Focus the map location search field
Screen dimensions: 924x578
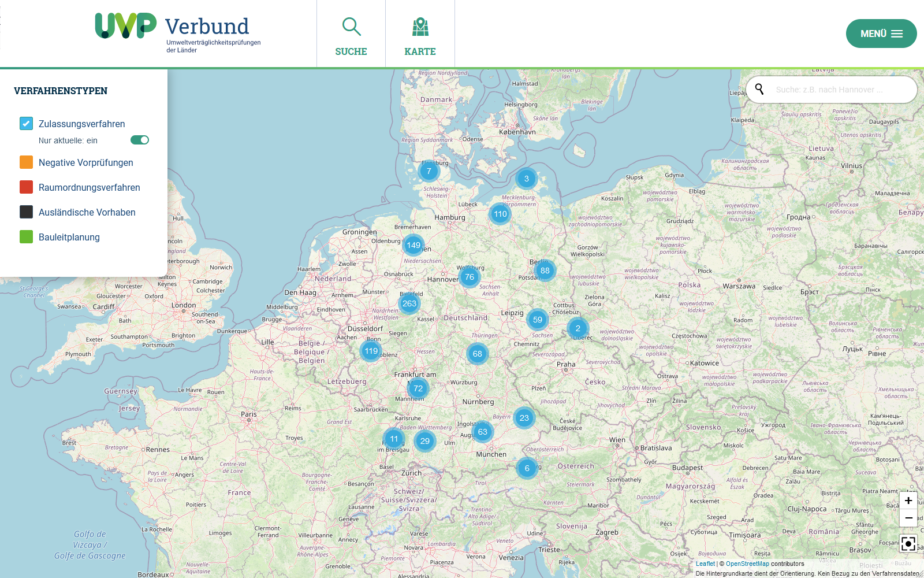837,90
